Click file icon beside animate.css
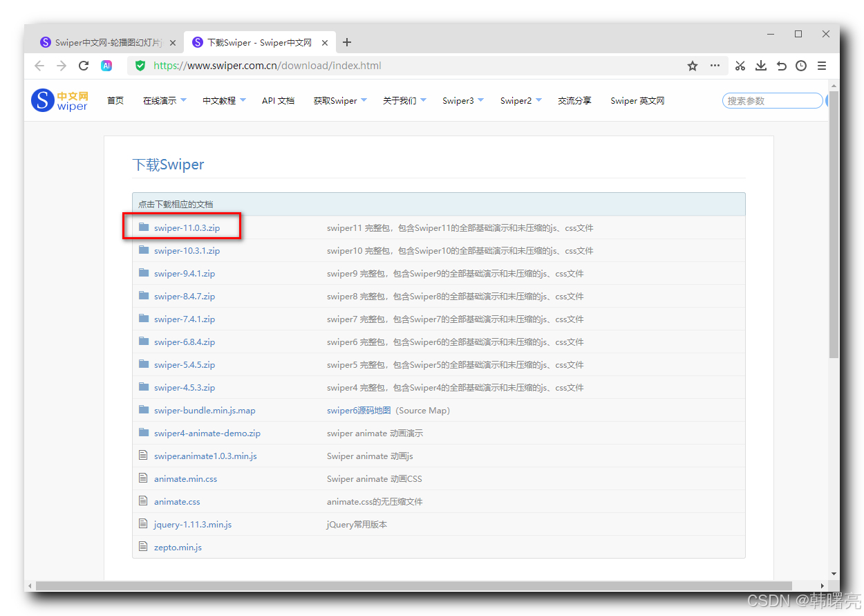 click(x=144, y=501)
